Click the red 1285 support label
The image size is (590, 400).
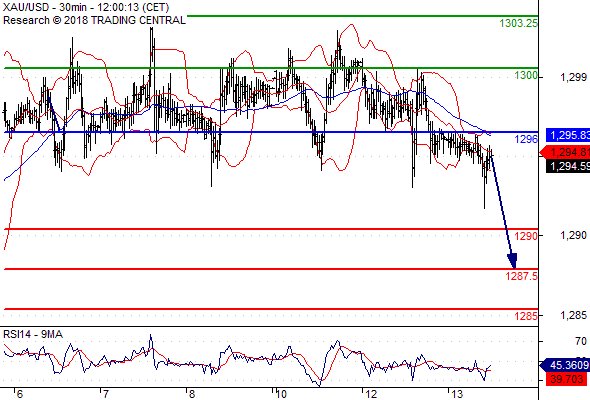[x=526, y=316]
